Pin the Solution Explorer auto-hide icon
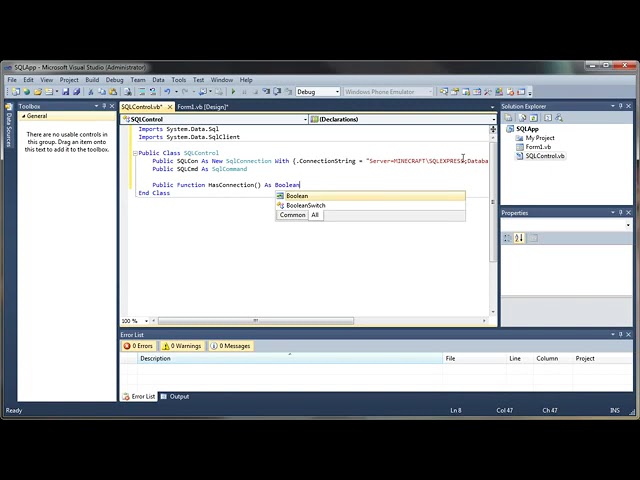Image resolution: width=640 pixels, height=480 pixels. click(620, 106)
